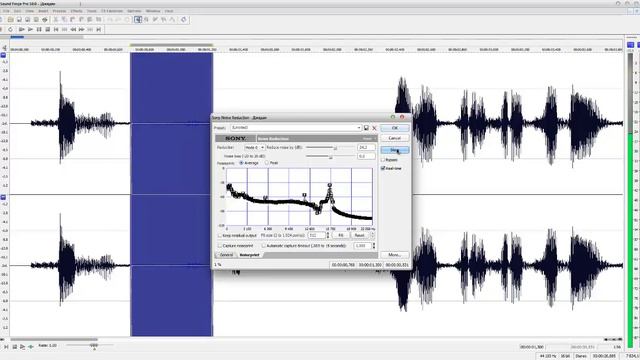Click Forward in the transport toolbar

point(82,29)
